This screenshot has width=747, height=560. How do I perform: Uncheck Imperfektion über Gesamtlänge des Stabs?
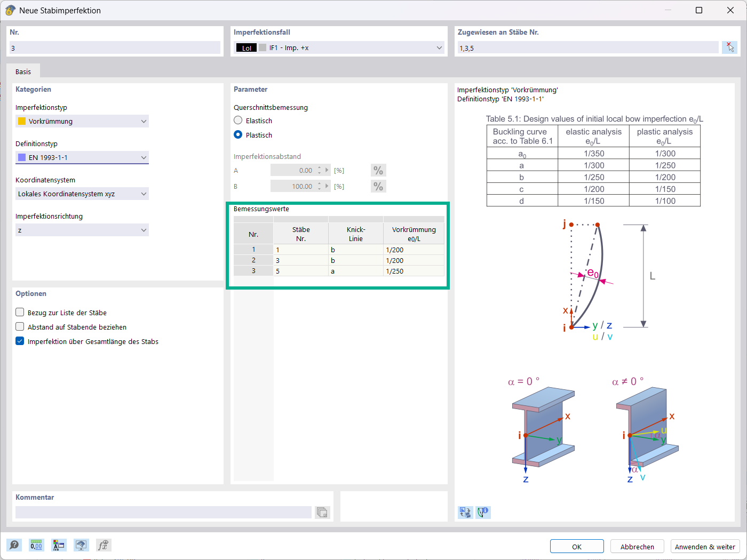[x=20, y=341]
